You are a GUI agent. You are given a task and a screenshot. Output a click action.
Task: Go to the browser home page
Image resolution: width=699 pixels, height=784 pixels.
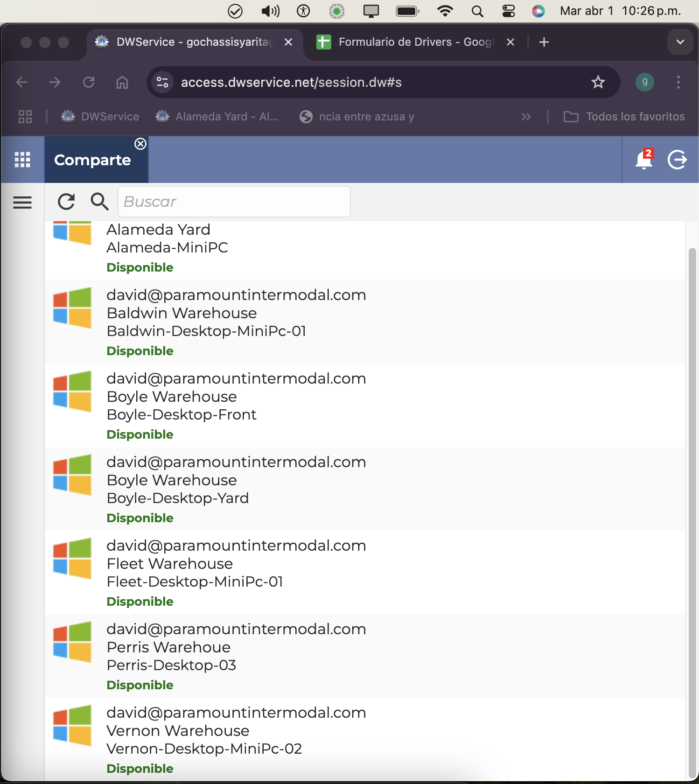coord(122,82)
